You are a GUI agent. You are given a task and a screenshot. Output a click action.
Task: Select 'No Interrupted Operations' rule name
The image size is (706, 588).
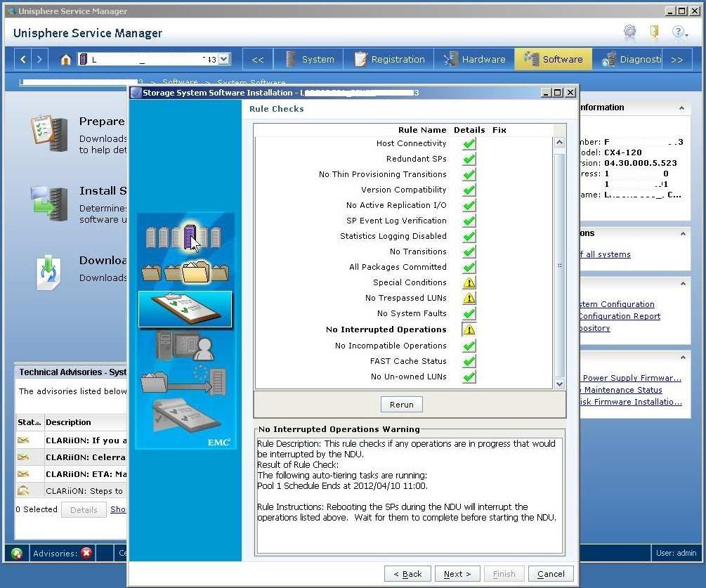tap(386, 329)
